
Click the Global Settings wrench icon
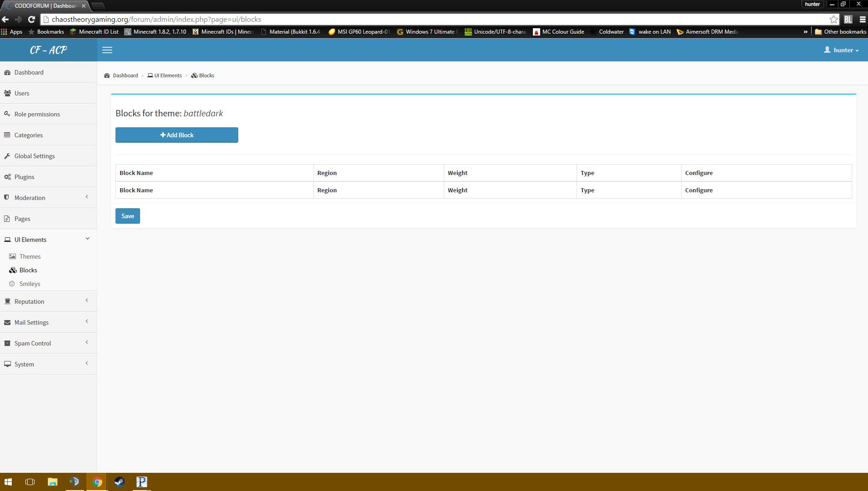pyautogui.click(x=7, y=156)
